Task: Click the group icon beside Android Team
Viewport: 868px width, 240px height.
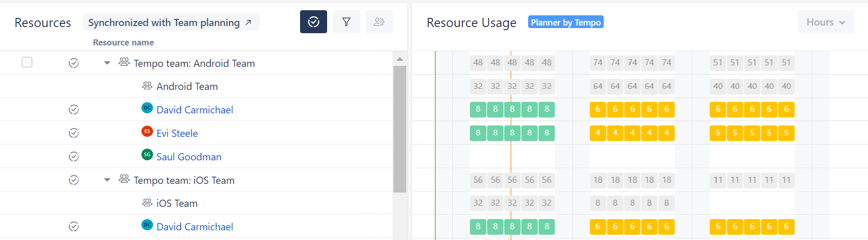Action: click(x=147, y=86)
